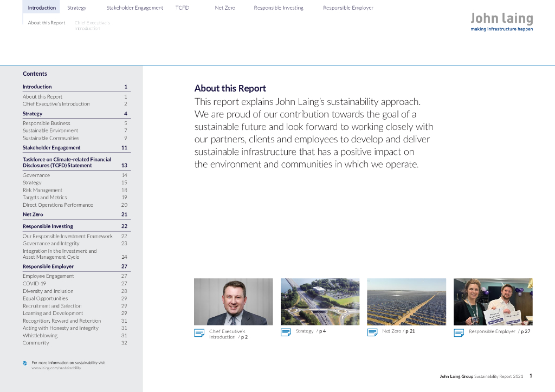Screen dimensions: 555x392
Task: Switch to the Strategy tab
Action: click(x=77, y=8)
